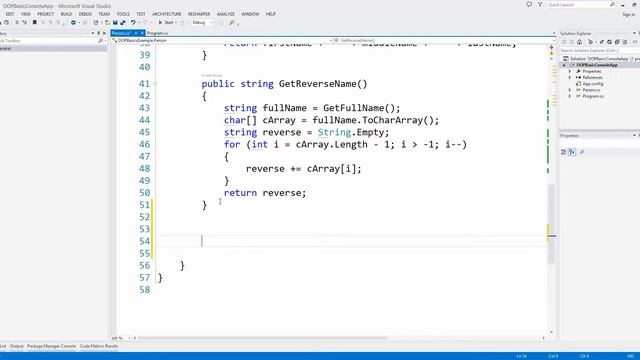Expand Person.cs in Solution Explorer
Image resolution: width=640 pixels, height=360 pixels.
pyautogui.click(x=570, y=90)
